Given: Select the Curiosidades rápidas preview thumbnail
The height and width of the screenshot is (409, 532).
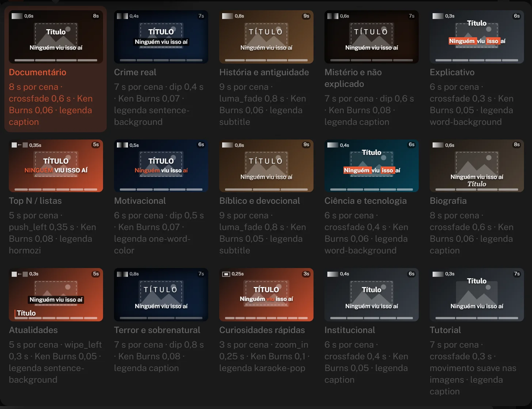Looking at the screenshot, I should 266,295.
